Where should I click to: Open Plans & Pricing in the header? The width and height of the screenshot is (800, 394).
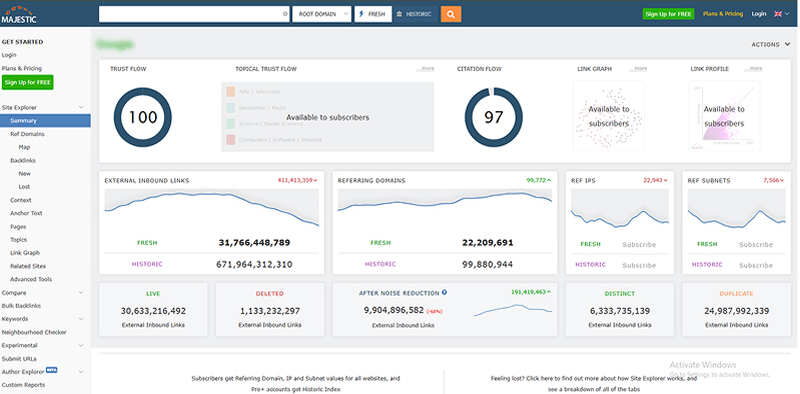[x=722, y=14]
